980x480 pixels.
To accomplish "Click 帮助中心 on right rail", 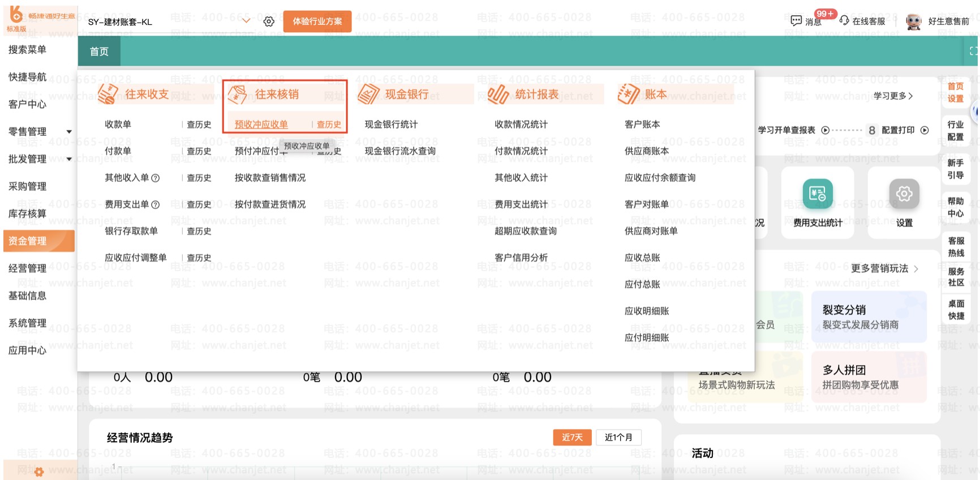I will (956, 207).
